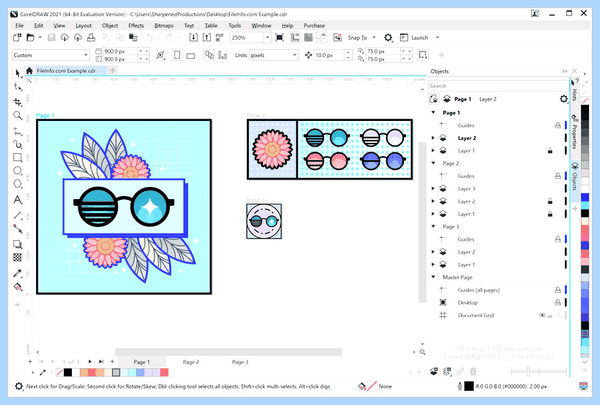Select the Rectangle tool

(17, 157)
